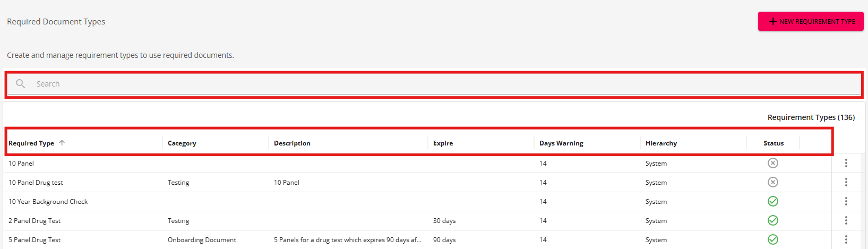Open three-dot menu for 10 Panel Drug test
868x249 pixels.
click(x=846, y=182)
